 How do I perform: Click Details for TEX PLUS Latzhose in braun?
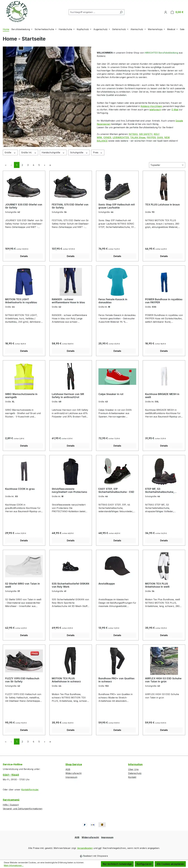tap(164, 256)
